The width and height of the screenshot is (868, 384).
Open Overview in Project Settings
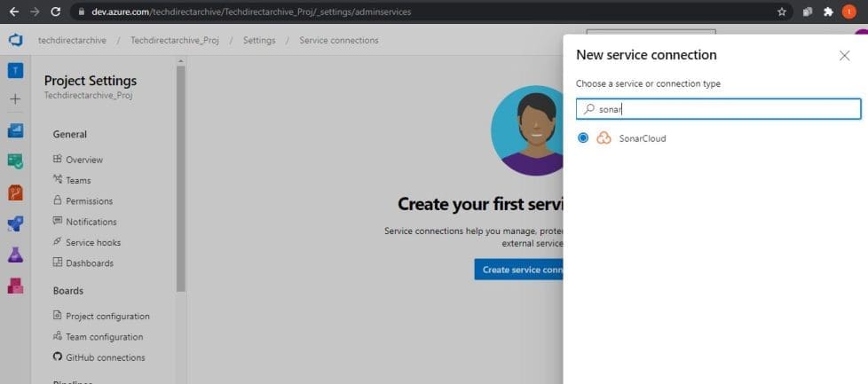[x=83, y=160]
